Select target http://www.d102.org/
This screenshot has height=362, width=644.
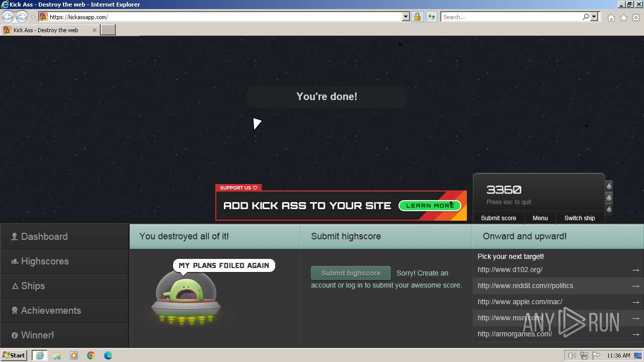[x=510, y=269]
